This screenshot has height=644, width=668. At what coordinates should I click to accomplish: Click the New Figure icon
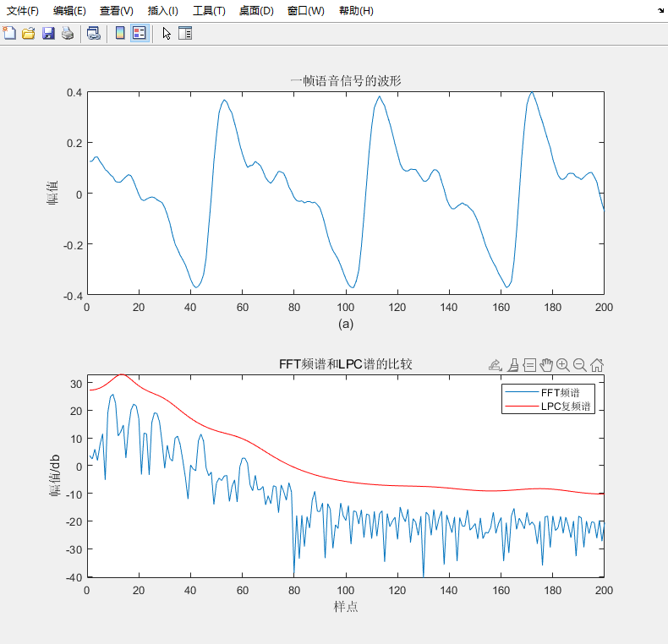[9, 33]
